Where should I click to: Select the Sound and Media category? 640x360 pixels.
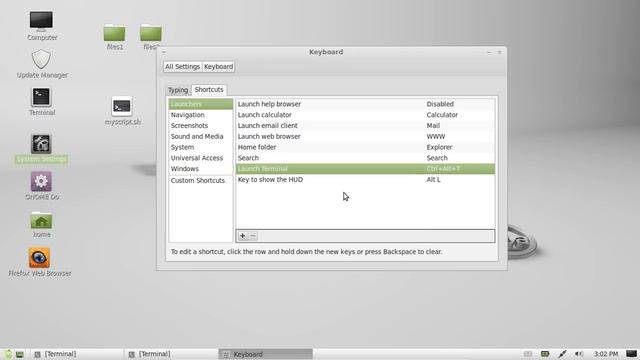click(201, 136)
